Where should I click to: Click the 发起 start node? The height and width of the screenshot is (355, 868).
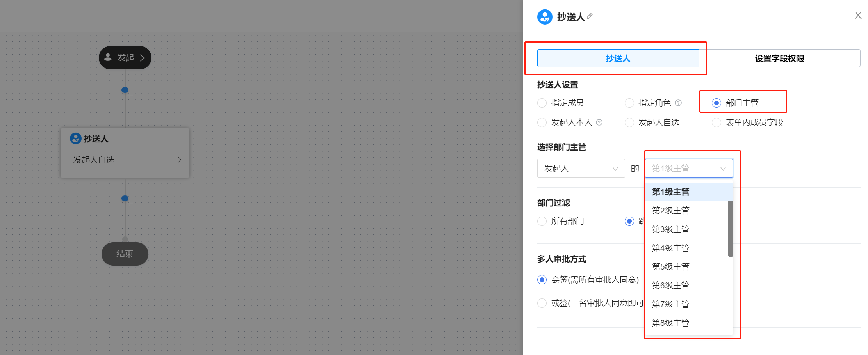point(125,58)
